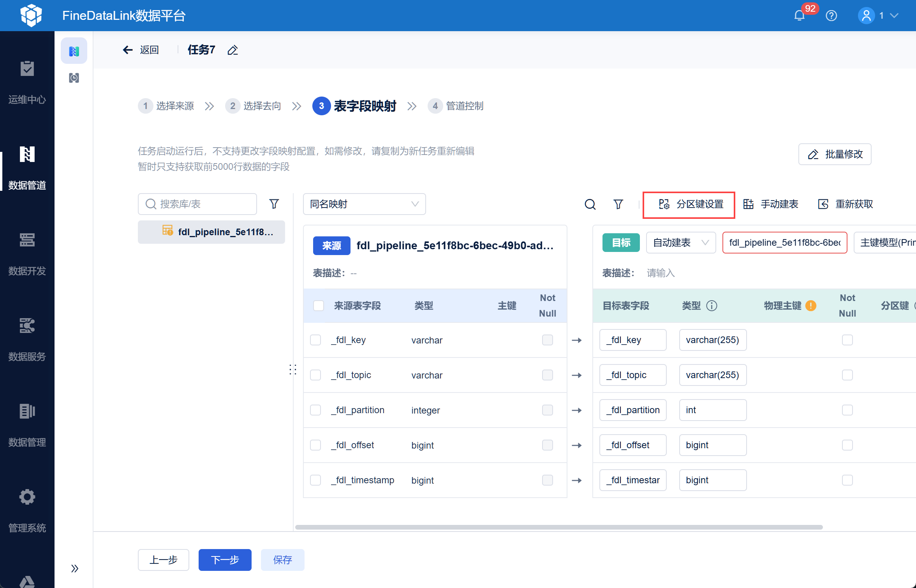The image size is (916, 588).
Task: Click 重新获取 to refetch fields
Action: coord(846,204)
